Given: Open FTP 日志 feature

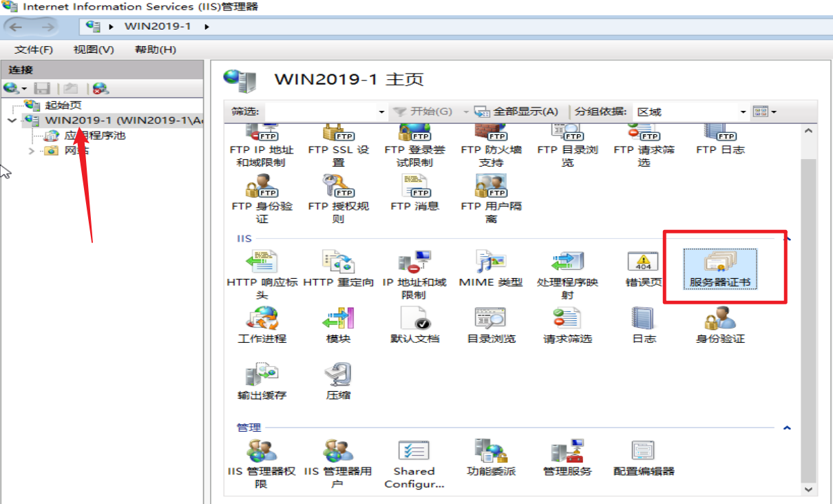Looking at the screenshot, I should tap(720, 140).
